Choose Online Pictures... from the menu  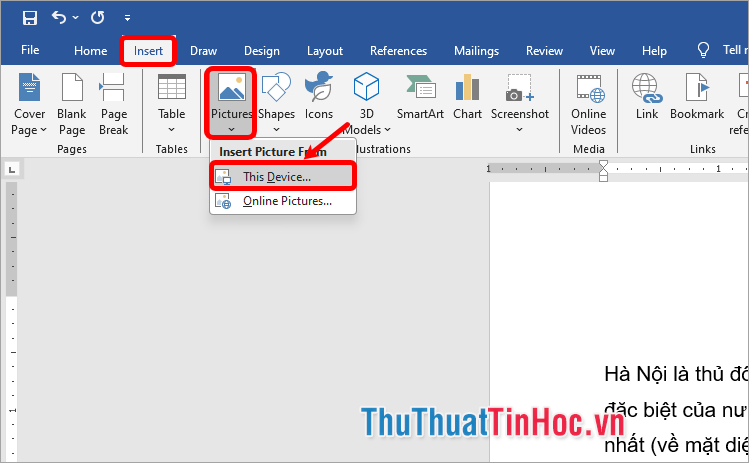[x=283, y=201]
